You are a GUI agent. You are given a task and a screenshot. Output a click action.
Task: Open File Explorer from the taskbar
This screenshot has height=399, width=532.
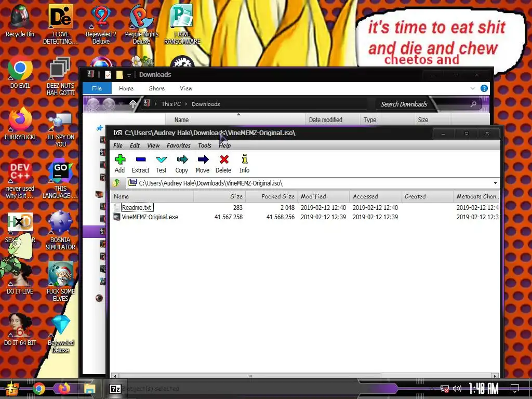coord(89,389)
